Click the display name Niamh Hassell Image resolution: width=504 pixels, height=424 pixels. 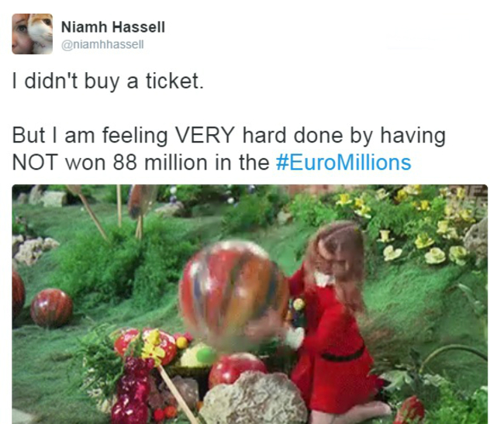[x=113, y=27]
